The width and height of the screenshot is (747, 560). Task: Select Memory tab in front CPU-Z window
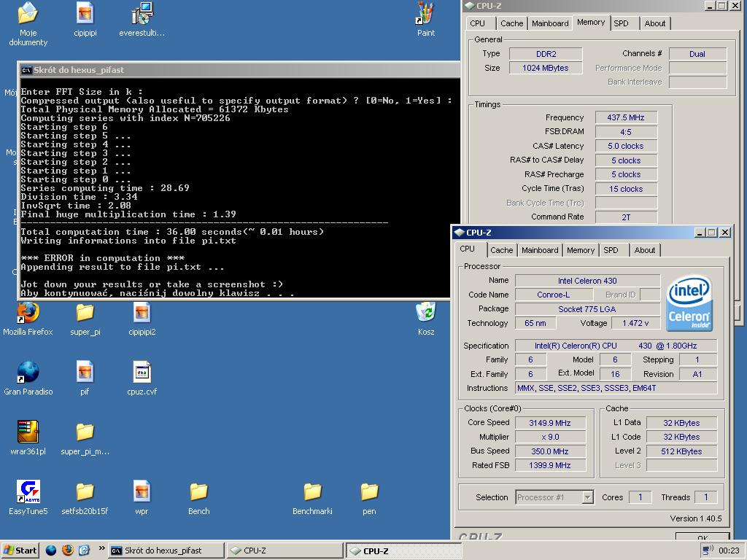[580, 250]
